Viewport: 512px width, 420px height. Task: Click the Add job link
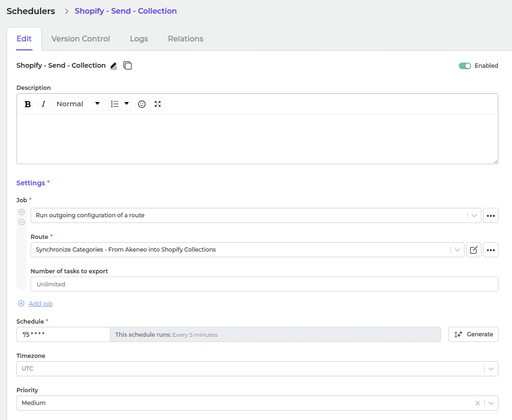coord(40,303)
